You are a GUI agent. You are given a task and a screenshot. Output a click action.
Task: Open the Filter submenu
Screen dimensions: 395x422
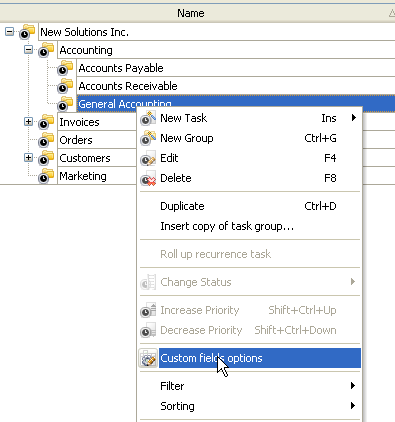coord(250,386)
